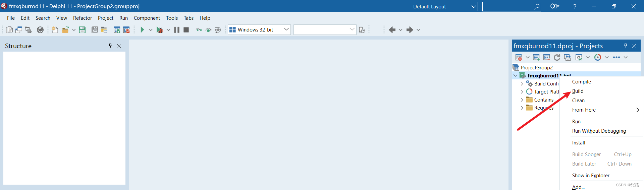Viewport: 644px width, 190px height.
Task: Open the Default Layout dropdown
Action: click(444, 6)
